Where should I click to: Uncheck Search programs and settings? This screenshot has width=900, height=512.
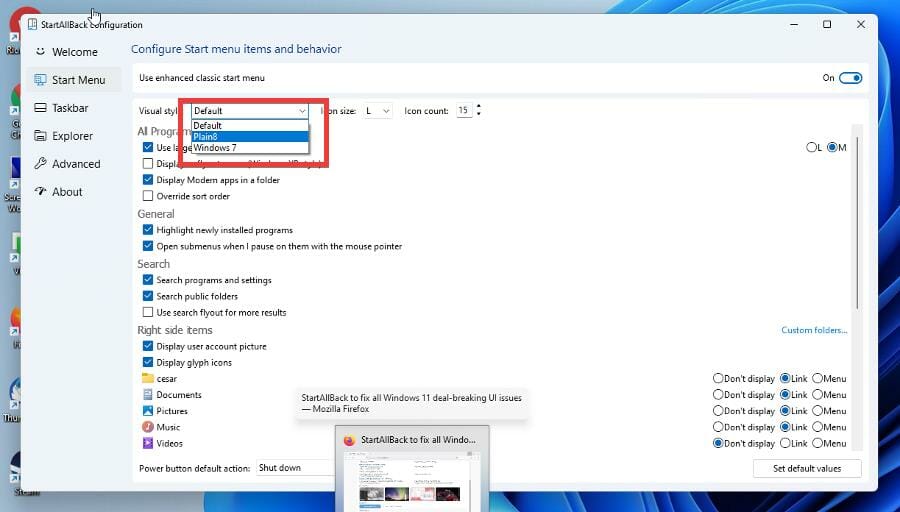tap(148, 280)
